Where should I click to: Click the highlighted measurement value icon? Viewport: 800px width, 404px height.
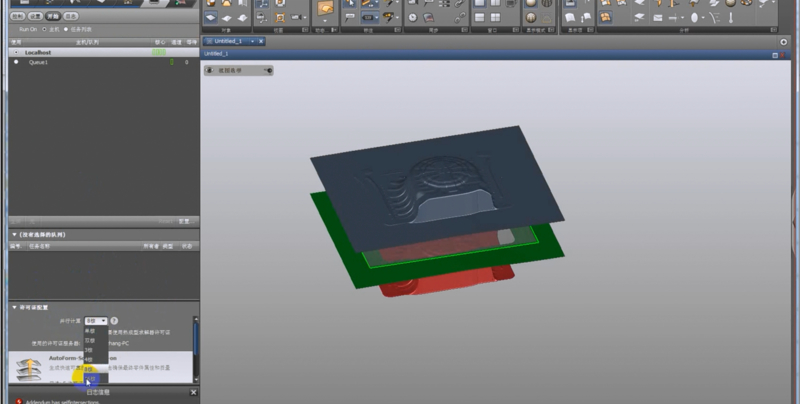tap(368, 17)
